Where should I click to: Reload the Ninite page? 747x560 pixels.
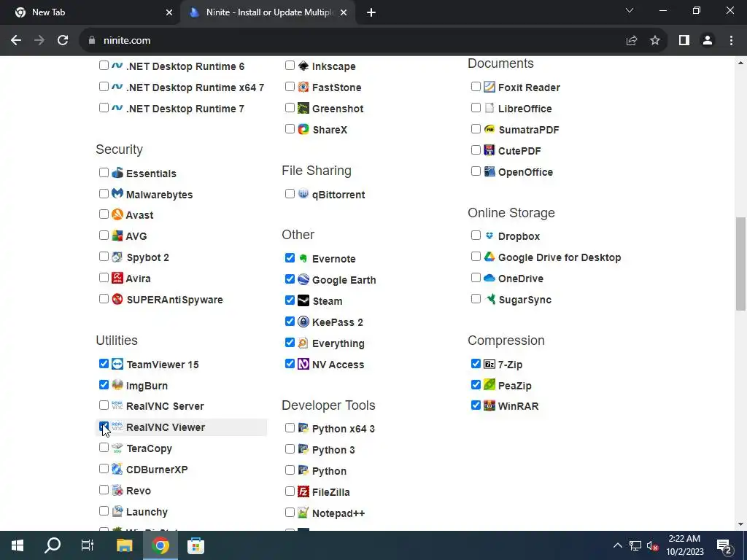(63, 41)
